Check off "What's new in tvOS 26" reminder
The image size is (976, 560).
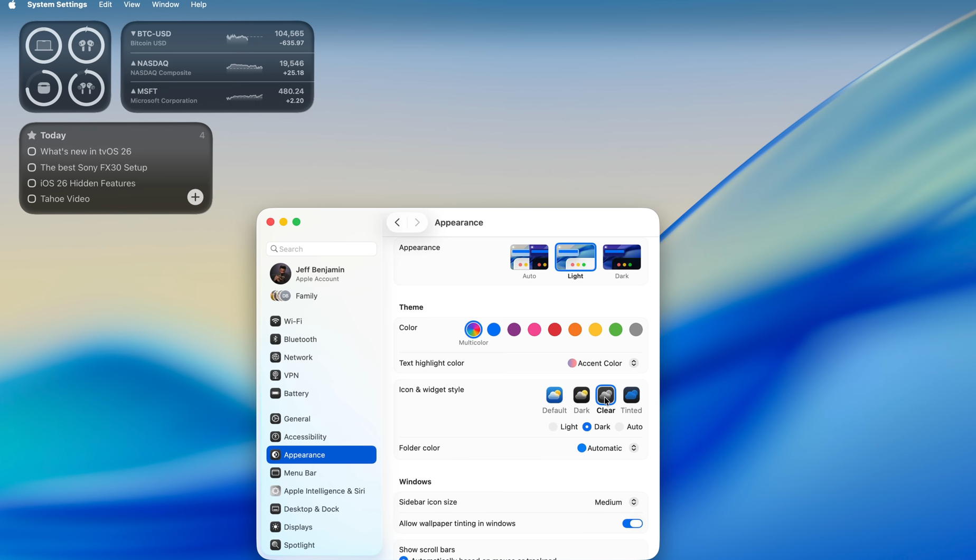[32, 151]
